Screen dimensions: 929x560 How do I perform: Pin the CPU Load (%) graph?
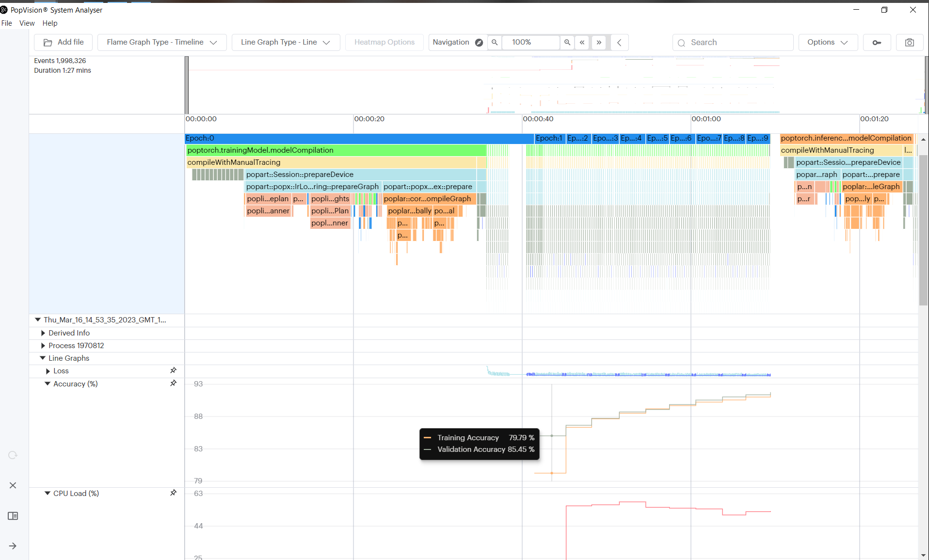(x=173, y=493)
